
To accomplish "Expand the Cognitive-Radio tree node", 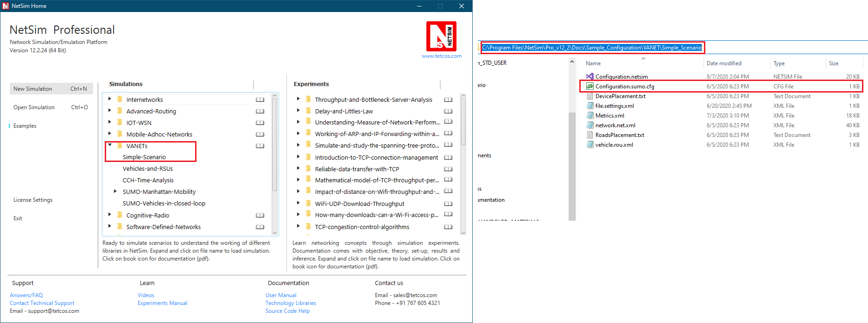I will click(x=109, y=214).
